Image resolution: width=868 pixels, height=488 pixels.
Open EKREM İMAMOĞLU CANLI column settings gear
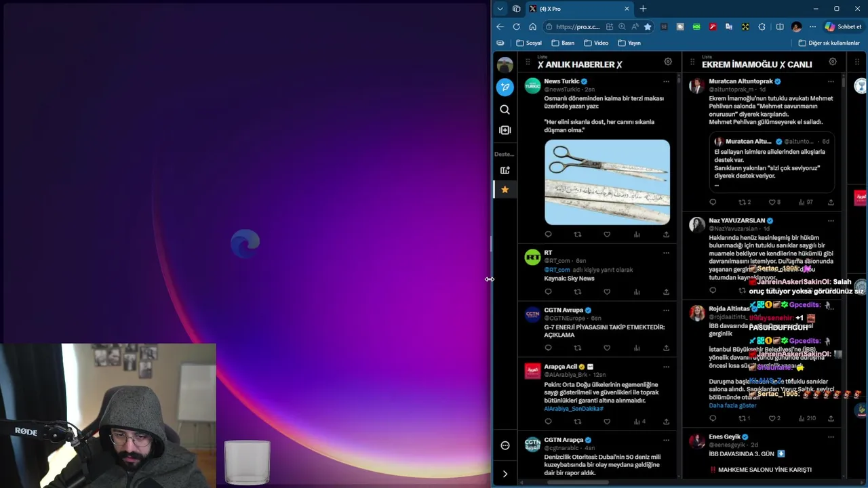(x=833, y=62)
